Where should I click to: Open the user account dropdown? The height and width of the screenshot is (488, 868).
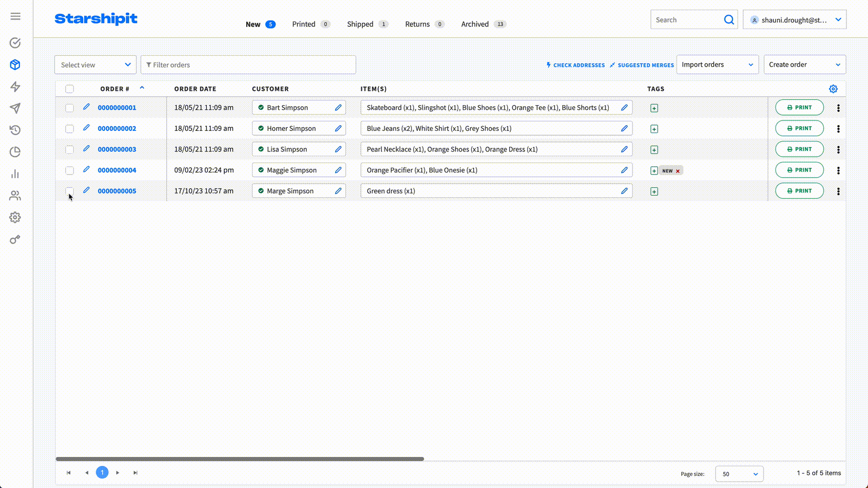pyautogui.click(x=794, y=20)
